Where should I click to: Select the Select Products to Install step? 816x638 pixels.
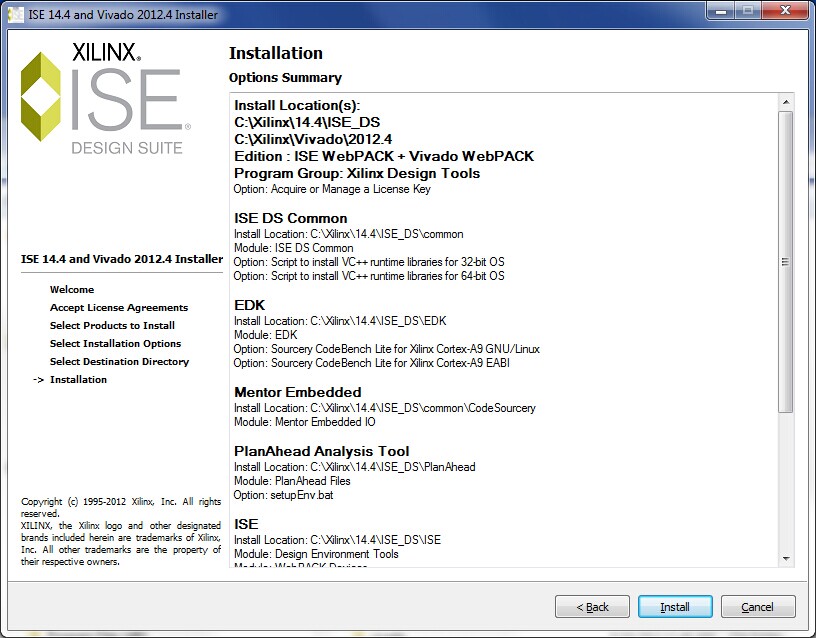tap(112, 326)
